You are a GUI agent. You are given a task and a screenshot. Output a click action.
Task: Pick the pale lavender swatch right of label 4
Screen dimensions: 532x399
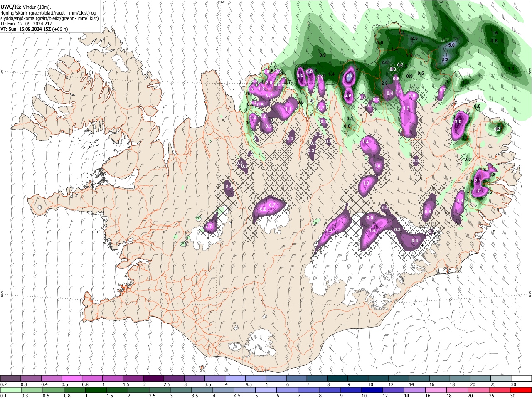click(235, 379)
